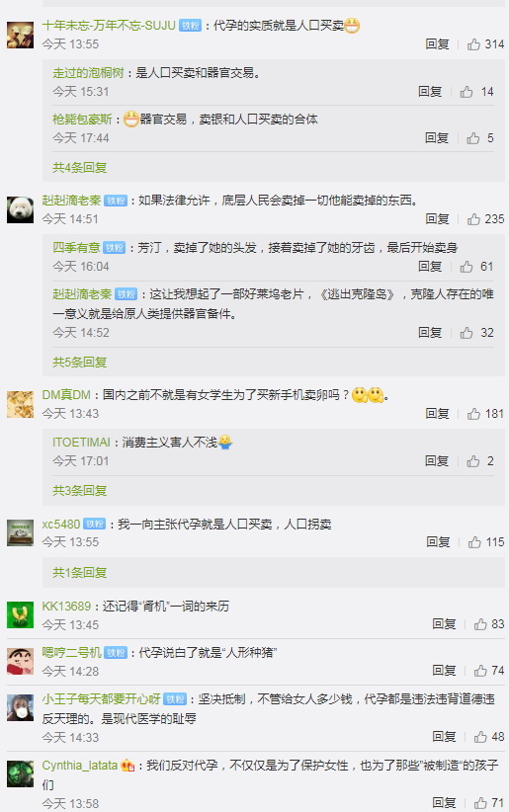Like 枪毙包豪斯's reply with 5 likes
The height and width of the screenshot is (812, 509).
tap(473, 138)
